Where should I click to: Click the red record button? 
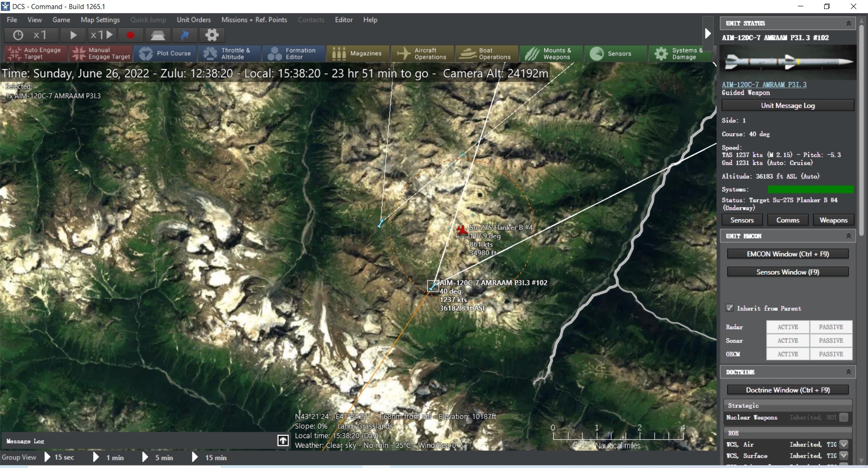click(131, 35)
